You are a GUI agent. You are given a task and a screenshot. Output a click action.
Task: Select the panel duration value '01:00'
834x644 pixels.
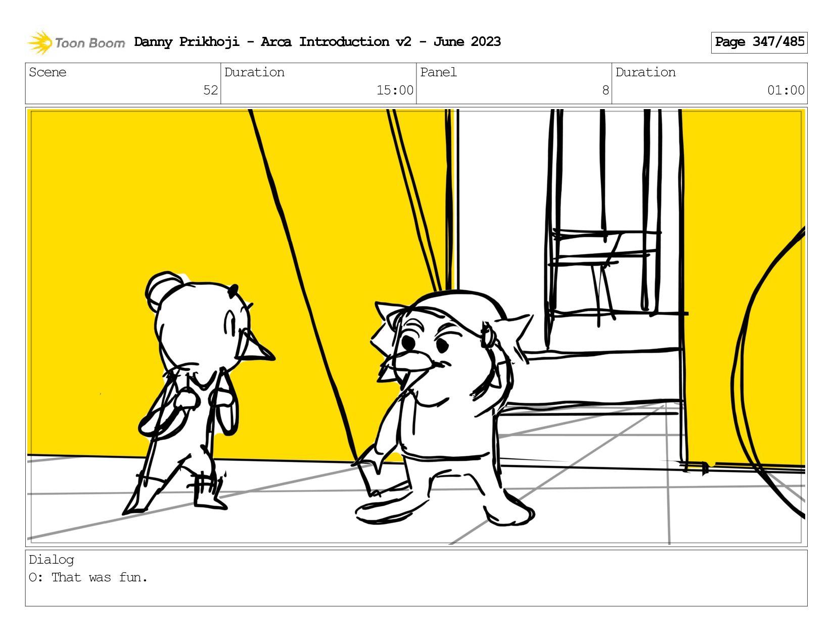[x=786, y=90]
